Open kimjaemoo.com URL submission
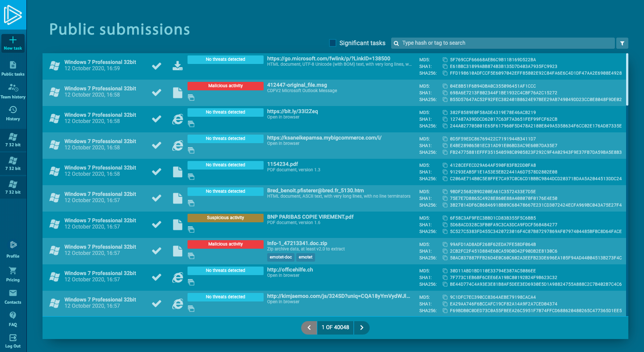The width and height of the screenshot is (644, 352). pos(339,296)
